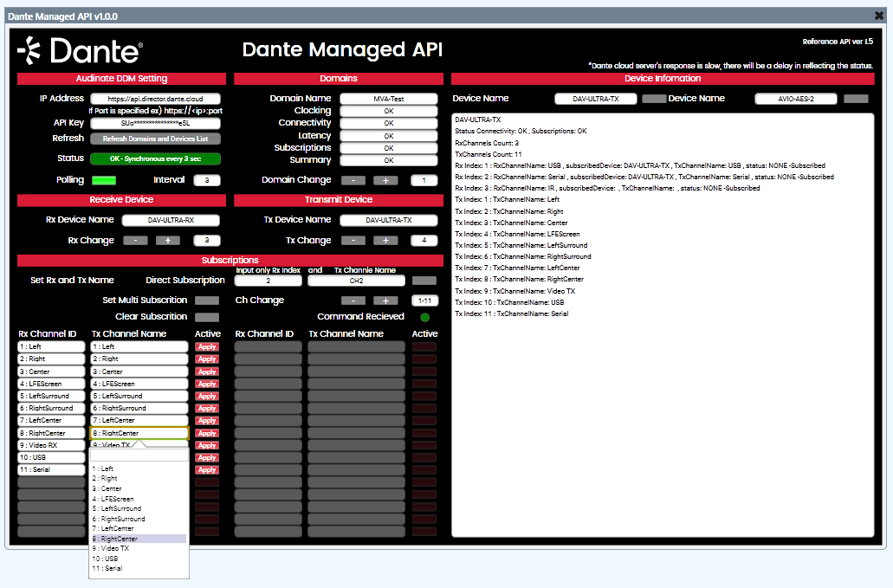Screen dimensions: 893x588
Task: Click the Input only Rx Index field
Action: pyautogui.click(x=269, y=281)
